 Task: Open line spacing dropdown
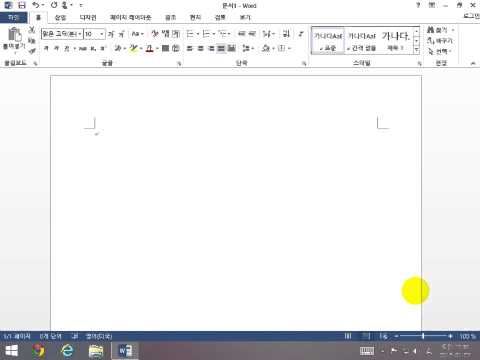tap(248, 48)
